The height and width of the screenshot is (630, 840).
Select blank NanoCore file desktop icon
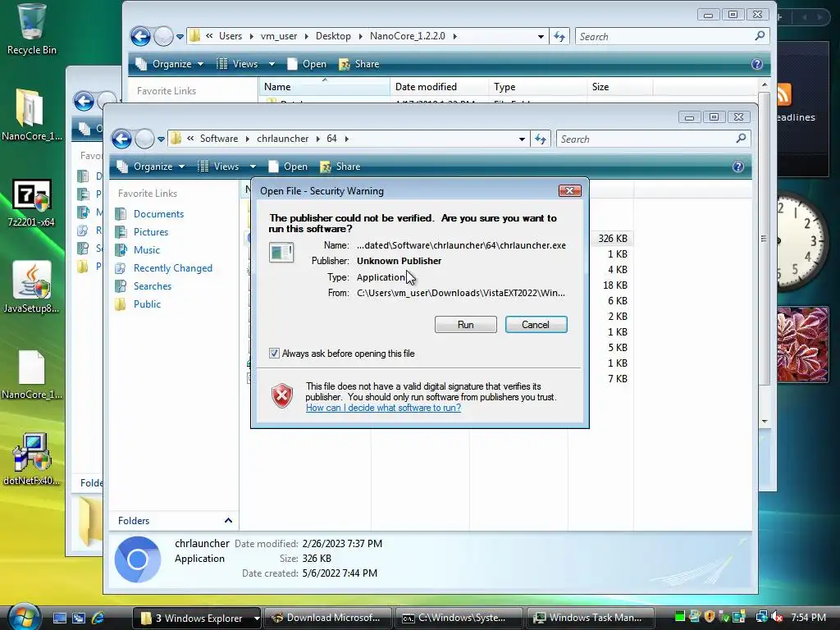coord(31,375)
